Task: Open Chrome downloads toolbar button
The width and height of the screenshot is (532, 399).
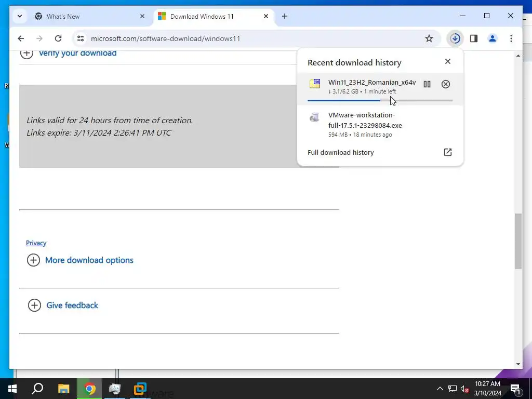Action: [x=455, y=38]
